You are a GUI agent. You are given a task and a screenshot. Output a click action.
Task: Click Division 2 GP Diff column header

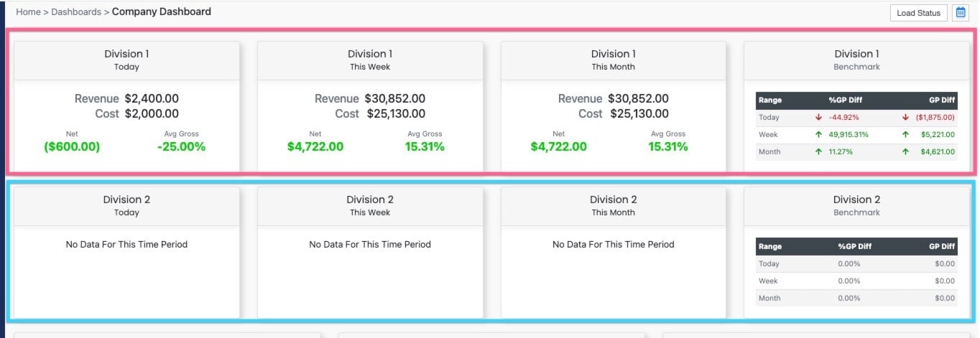coord(942,246)
